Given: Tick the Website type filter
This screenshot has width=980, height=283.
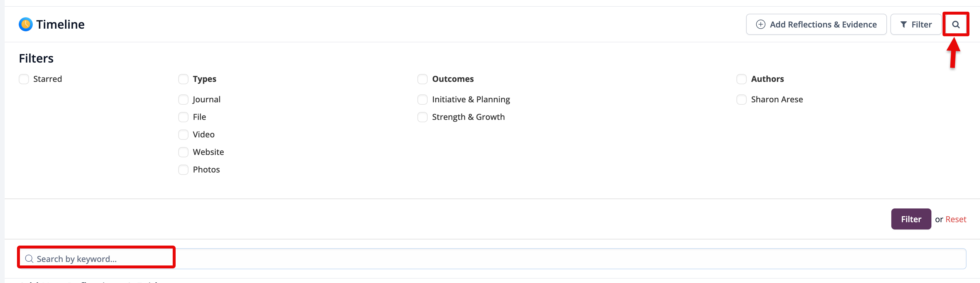Looking at the screenshot, I should (183, 152).
